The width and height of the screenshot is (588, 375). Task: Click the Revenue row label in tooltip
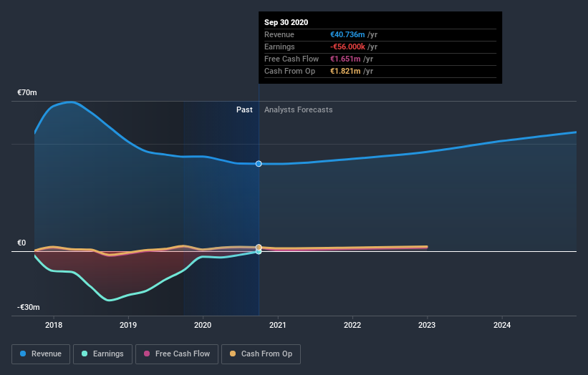tap(279, 34)
